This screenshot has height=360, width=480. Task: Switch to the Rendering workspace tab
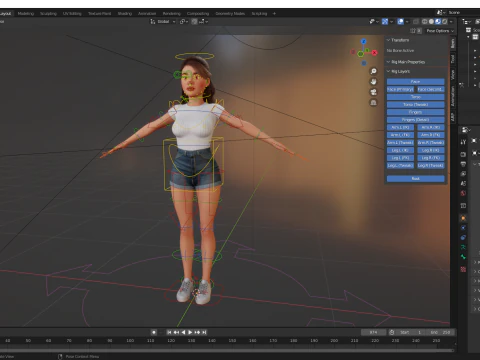pos(172,14)
